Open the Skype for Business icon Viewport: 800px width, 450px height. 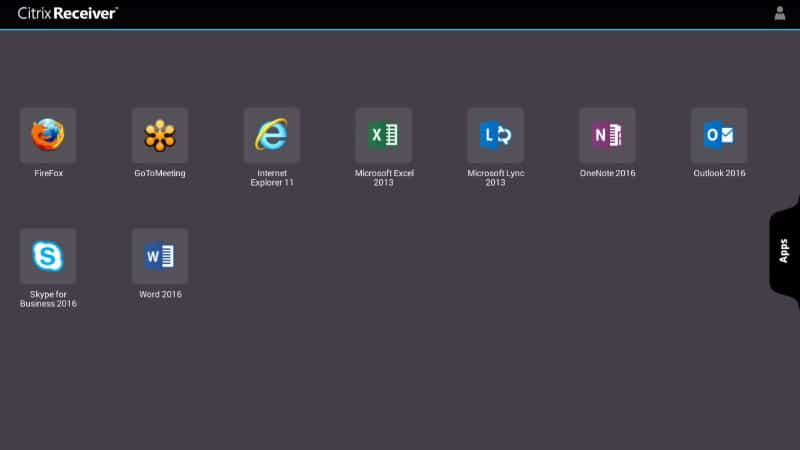(x=48, y=256)
